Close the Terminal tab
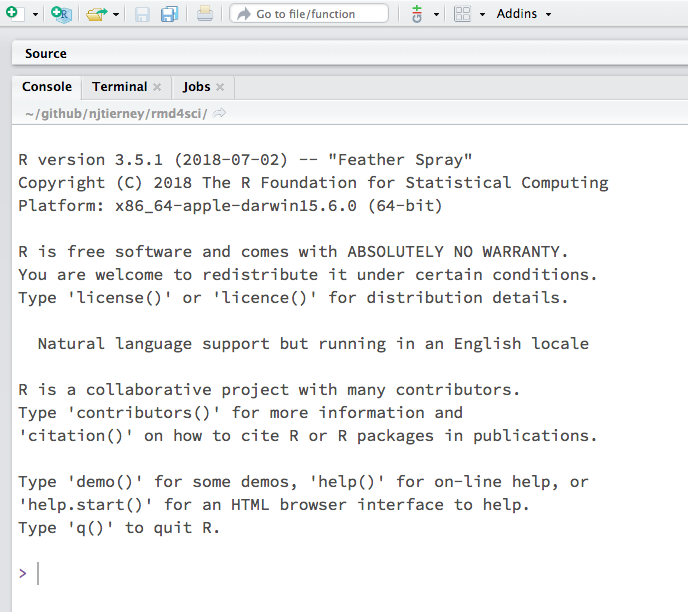Viewport: 688px width, 612px height. (x=157, y=87)
